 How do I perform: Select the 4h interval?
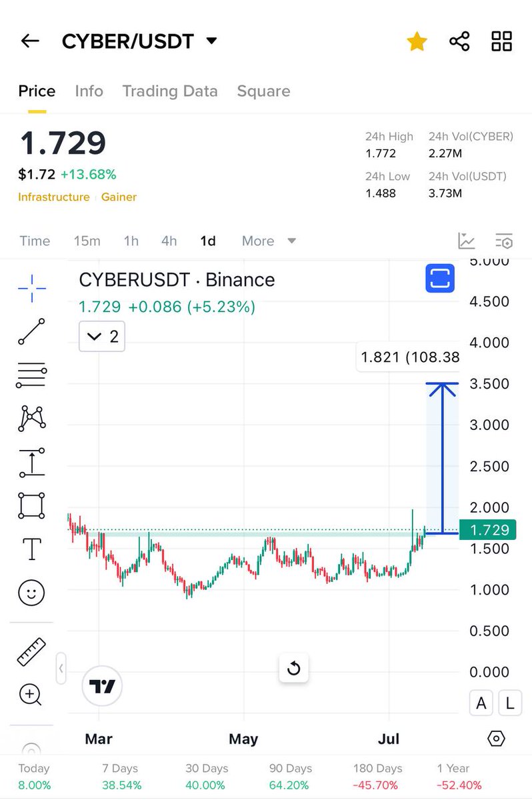pyautogui.click(x=169, y=241)
